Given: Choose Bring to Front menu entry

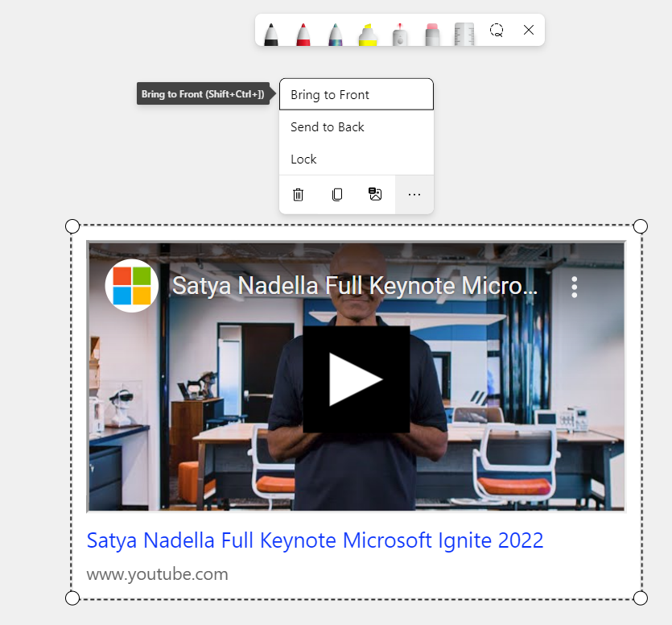Looking at the screenshot, I should (x=357, y=94).
